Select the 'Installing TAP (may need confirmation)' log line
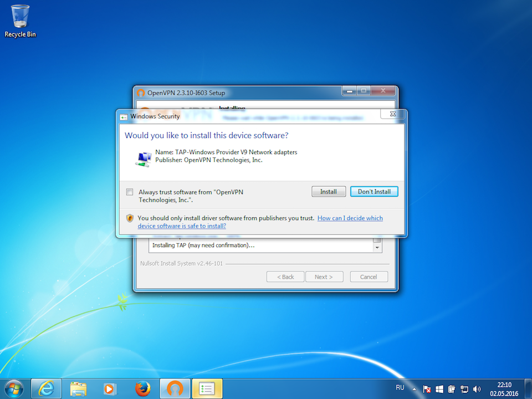This screenshot has width=532, height=399. (x=203, y=245)
